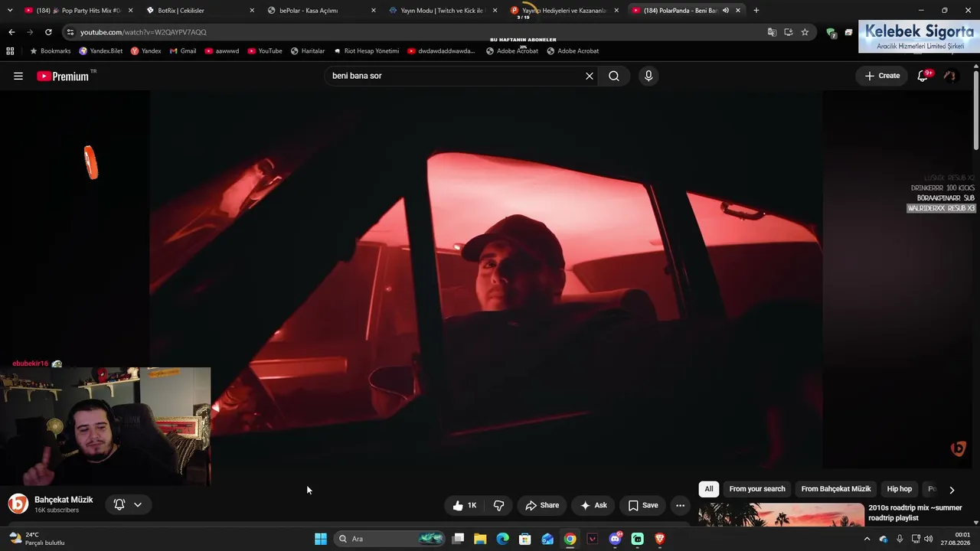Open 2010s roadtrip mix thumbnail
Screen dimensions: 980x551
click(x=781, y=514)
